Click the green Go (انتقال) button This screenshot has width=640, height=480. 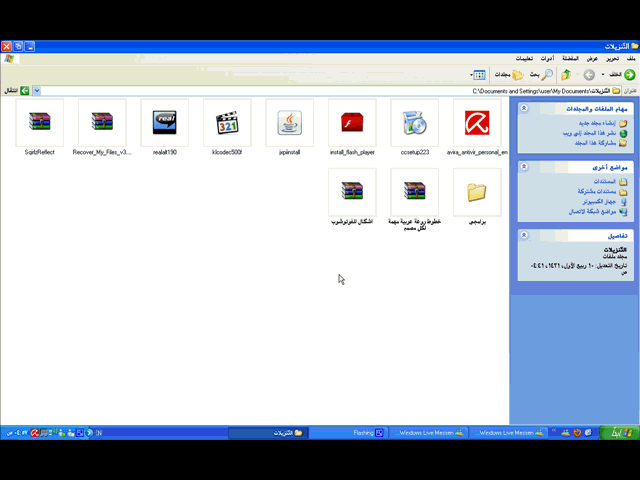point(17,91)
